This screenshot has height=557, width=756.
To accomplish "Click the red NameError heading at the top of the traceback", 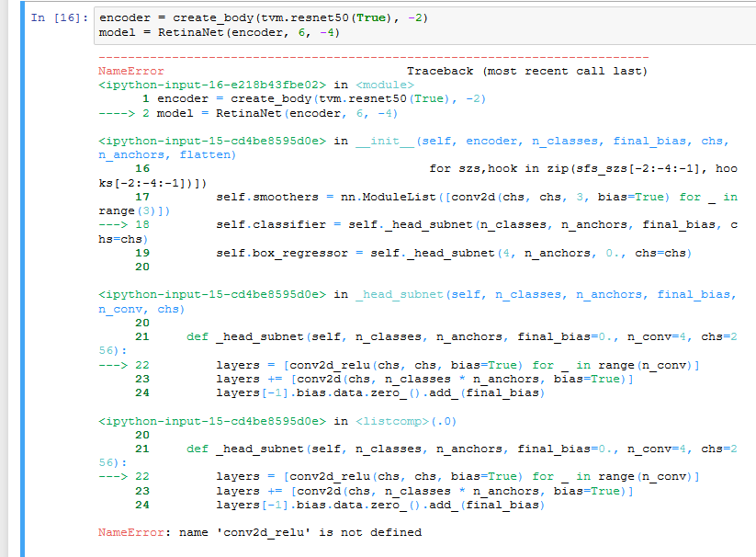I will [x=131, y=71].
